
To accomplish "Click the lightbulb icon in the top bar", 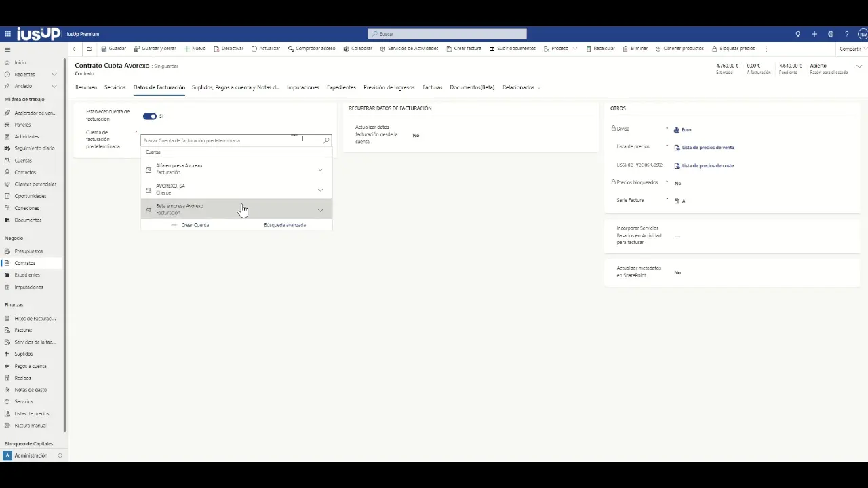I will click(797, 34).
